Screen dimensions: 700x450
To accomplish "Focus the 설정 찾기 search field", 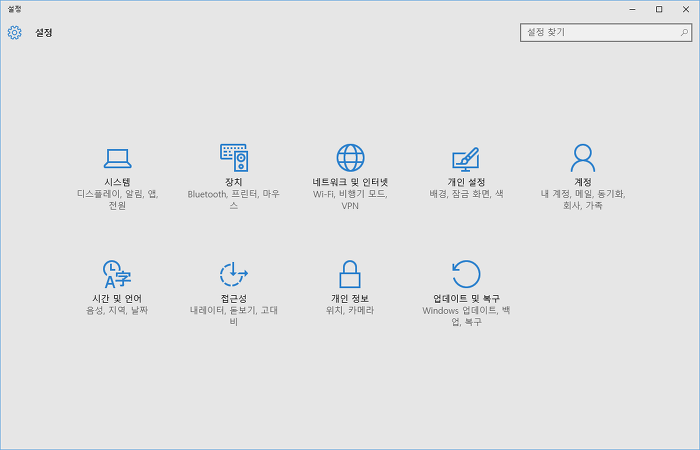I will (x=606, y=33).
